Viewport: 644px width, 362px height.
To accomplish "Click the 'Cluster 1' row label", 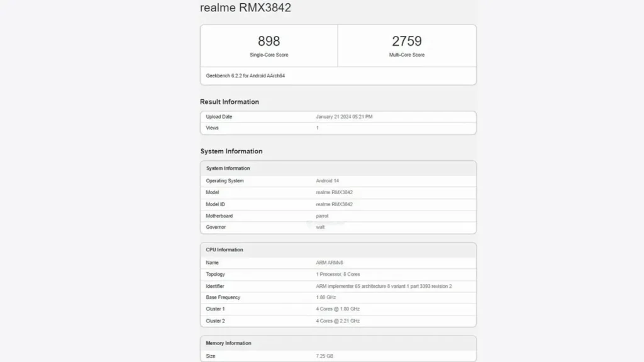I will (x=215, y=309).
